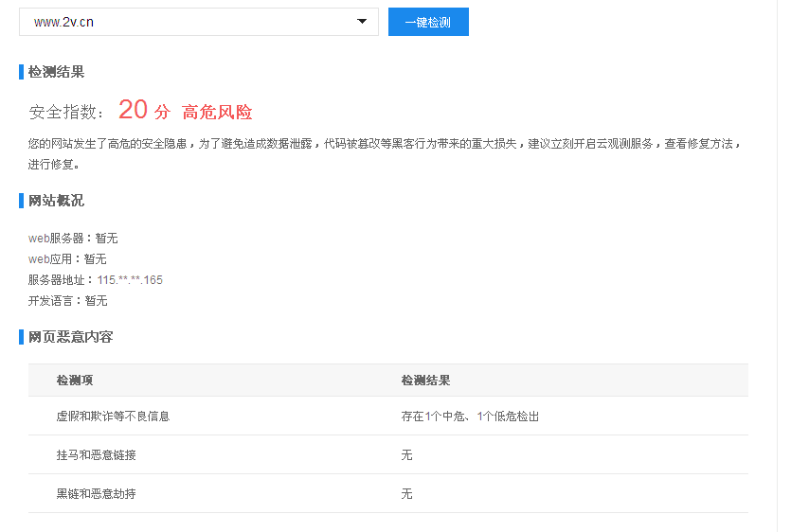This screenshot has width=809, height=532.
Task: Click the dropdown arrow beside the domain
Action: click(x=362, y=22)
